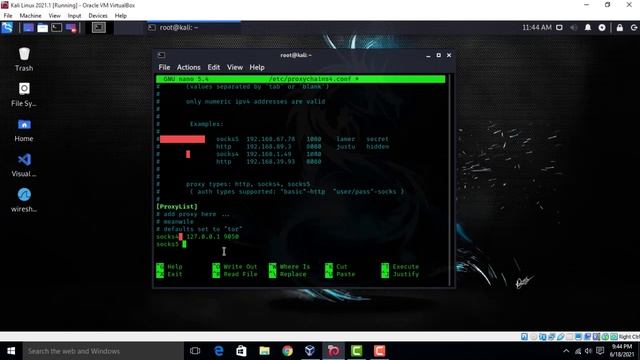
Task: Click the red recorder taskbar icon
Action: click(379, 351)
